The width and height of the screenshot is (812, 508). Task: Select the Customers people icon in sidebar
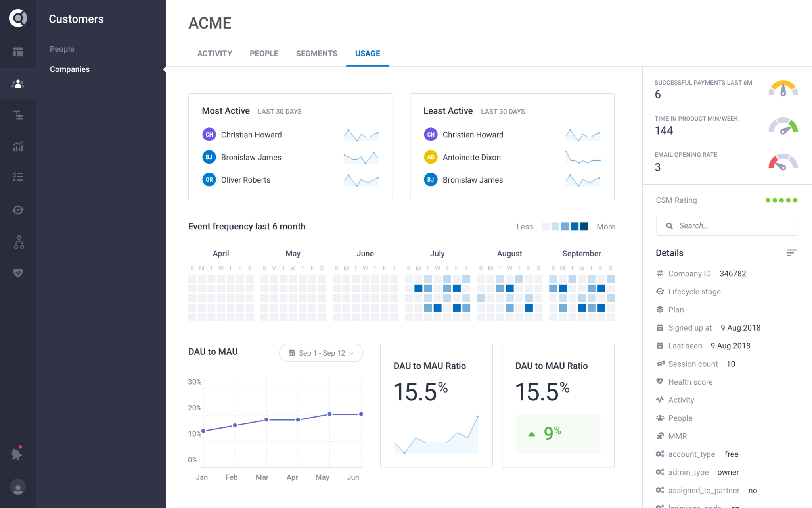tap(18, 83)
